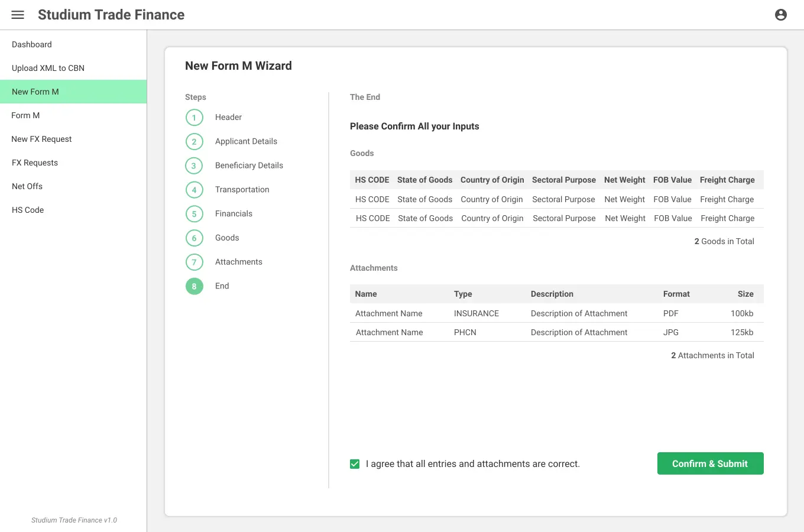The width and height of the screenshot is (804, 532).
Task: Jump to the Goods step label
Action: point(227,238)
